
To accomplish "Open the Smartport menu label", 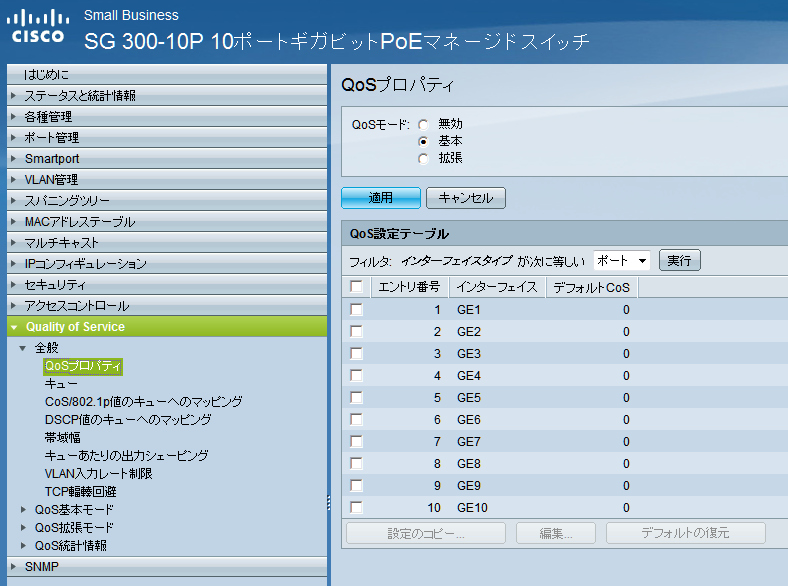I will [x=52, y=158].
